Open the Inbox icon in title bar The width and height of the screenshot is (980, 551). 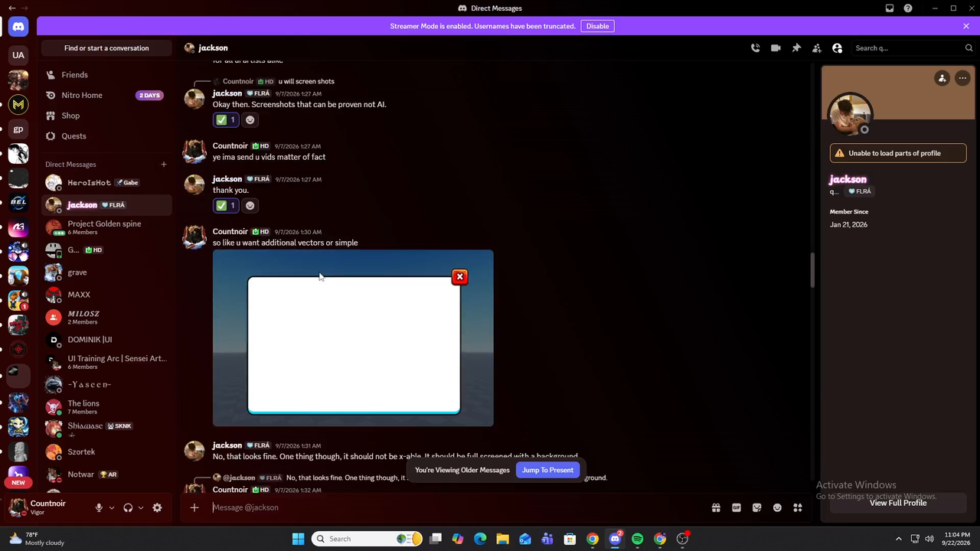coord(890,8)
